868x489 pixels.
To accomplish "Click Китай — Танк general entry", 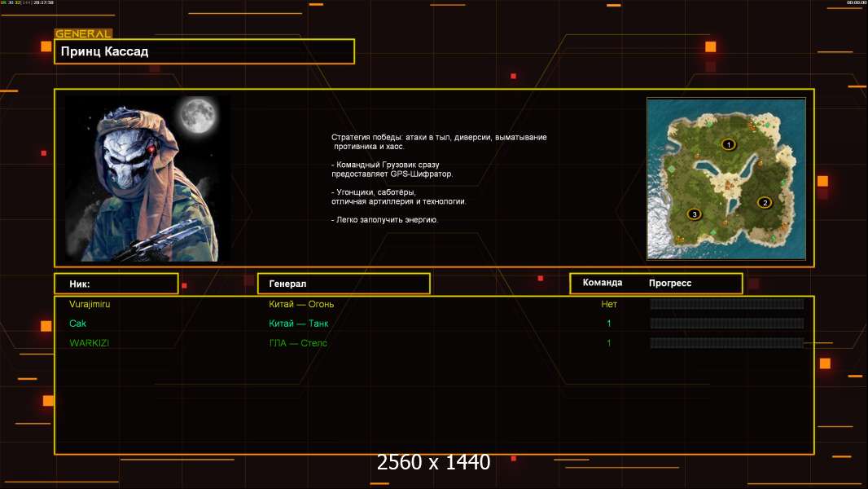I will [299, 324].
